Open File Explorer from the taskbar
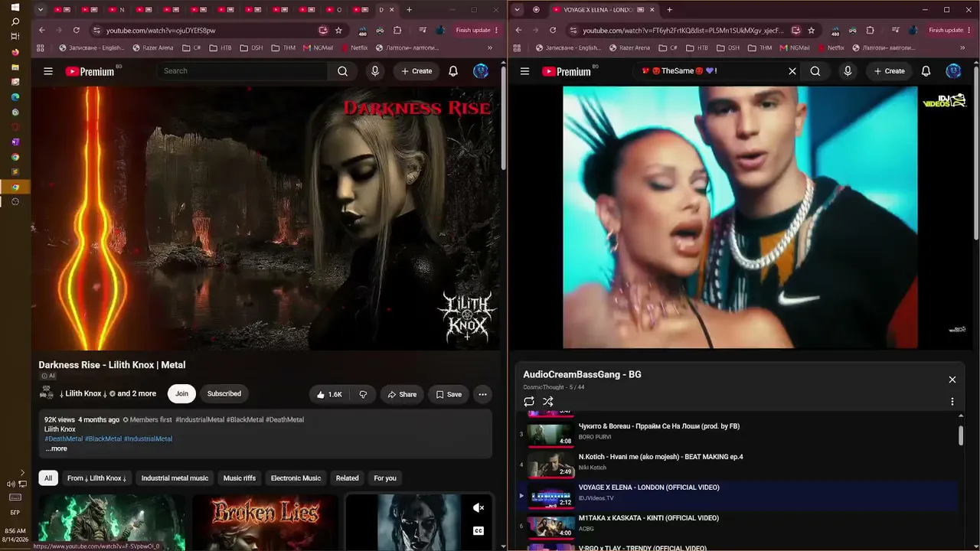Screen dimensions: 980x551 (x=15, y=67)
